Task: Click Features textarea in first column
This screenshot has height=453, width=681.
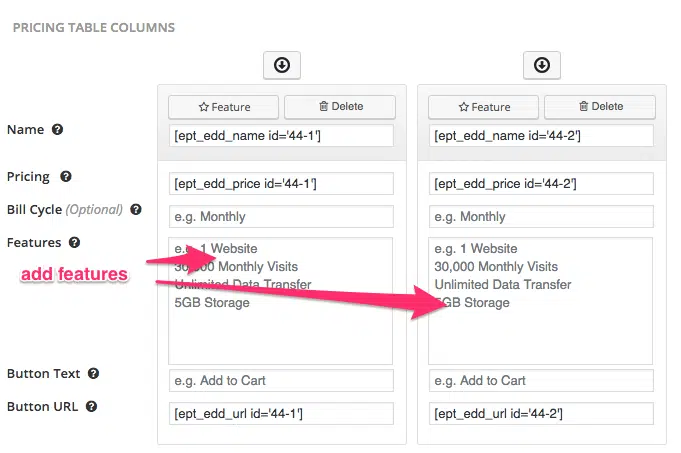Action: [281, 301]
